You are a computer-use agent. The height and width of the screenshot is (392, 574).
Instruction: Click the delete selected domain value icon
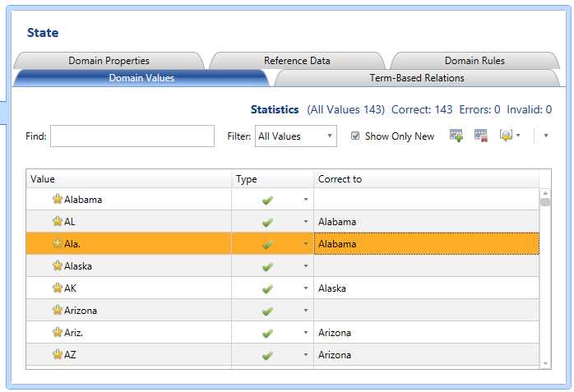(481, 136)
